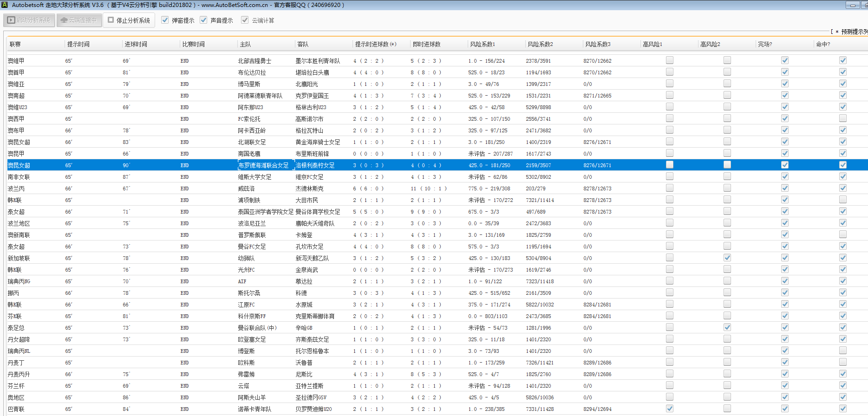Select the 主队 column header
Image resolution: width=868 pixels, height=416 pixels.
click(x=245, y=45)
